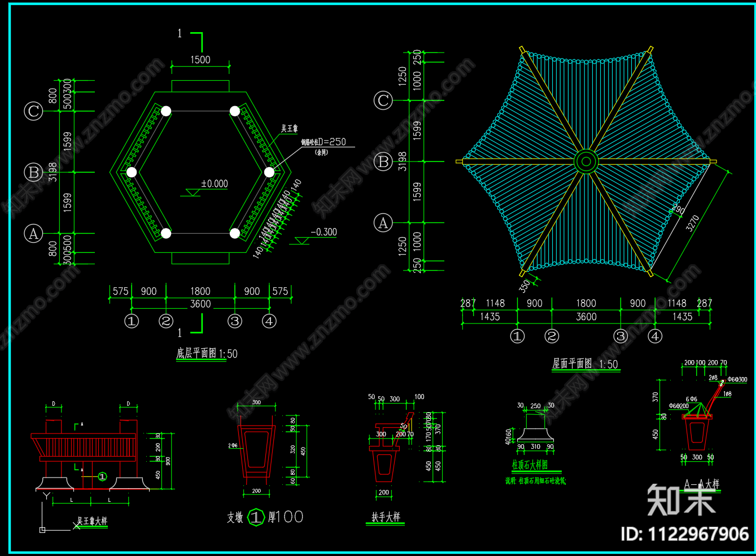This screenshot has width=756, height=556.
Task: Click the 6Φ6 rebar label in A-A detail
Action: coord(692,399)
